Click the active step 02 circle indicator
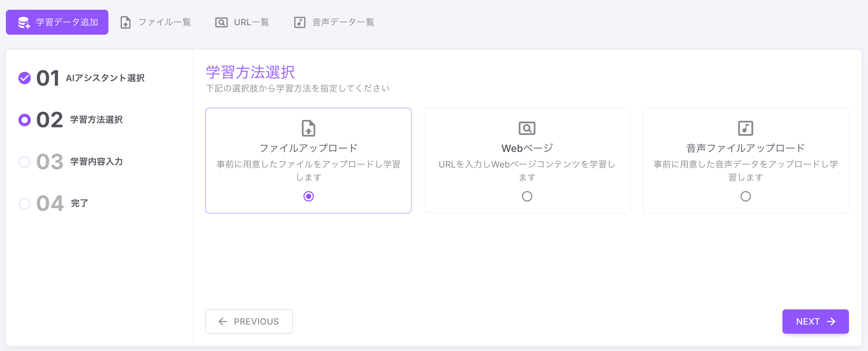Screen dimensions: 868x351 tap(25, 120)
